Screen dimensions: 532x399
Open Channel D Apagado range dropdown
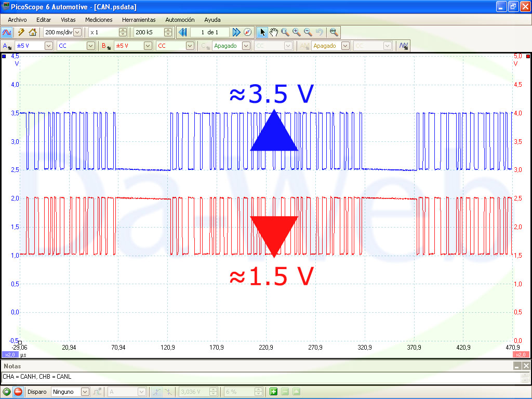pos(345,46)
